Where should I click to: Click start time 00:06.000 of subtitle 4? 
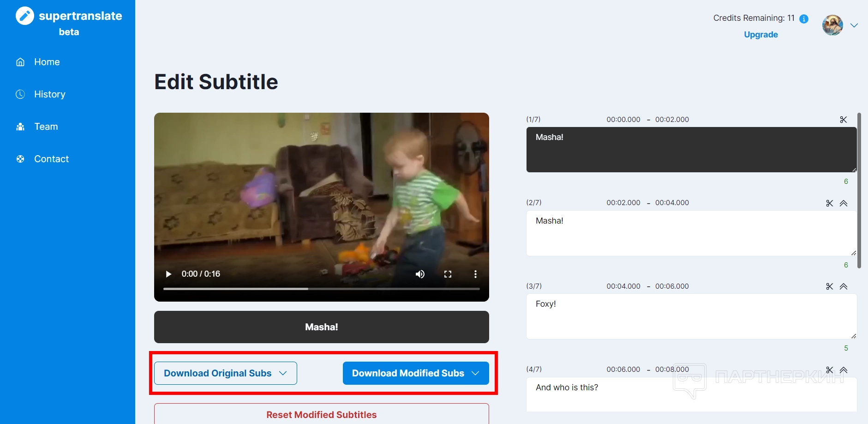pyautogui.click(x=623, y=369)
